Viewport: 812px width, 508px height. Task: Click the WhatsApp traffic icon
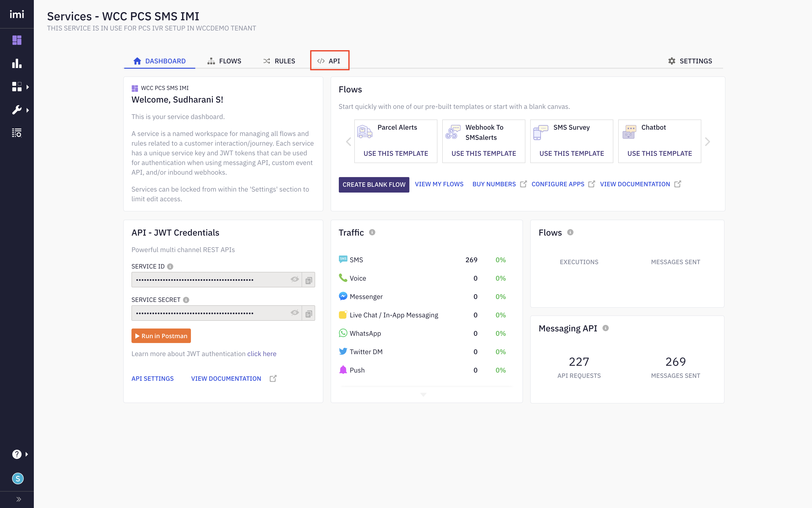[343, 333]
